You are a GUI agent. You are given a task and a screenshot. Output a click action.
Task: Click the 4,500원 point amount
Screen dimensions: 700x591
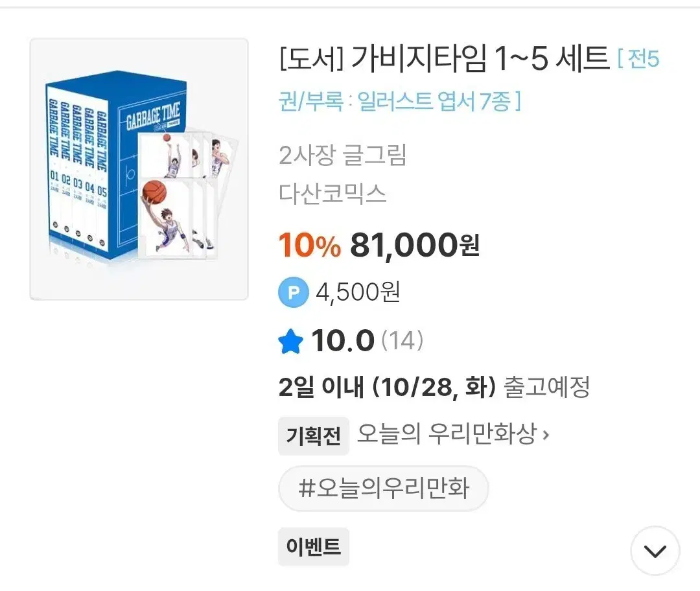click(x=358, y=293)
